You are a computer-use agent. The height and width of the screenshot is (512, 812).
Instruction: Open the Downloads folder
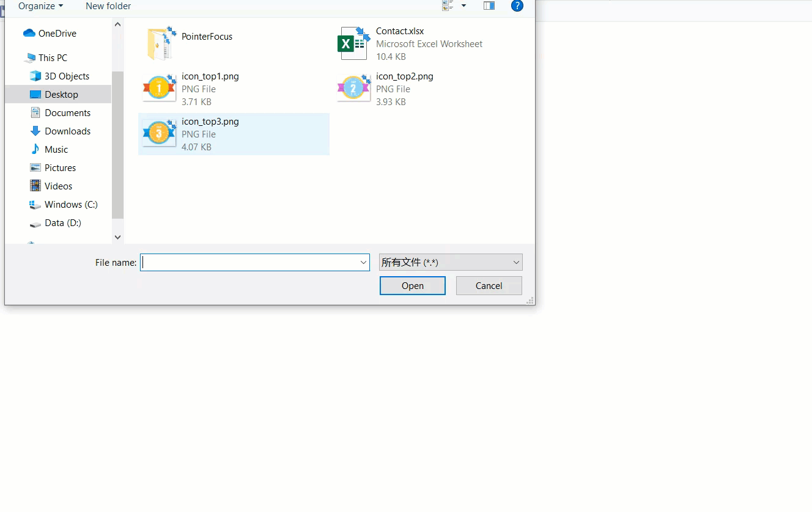point(65,131)
